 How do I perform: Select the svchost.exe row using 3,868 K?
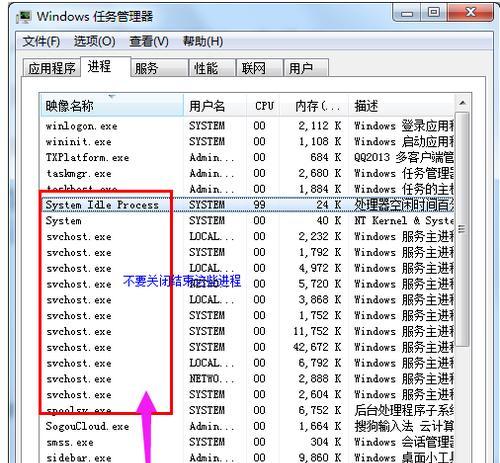tap(247, 300)
